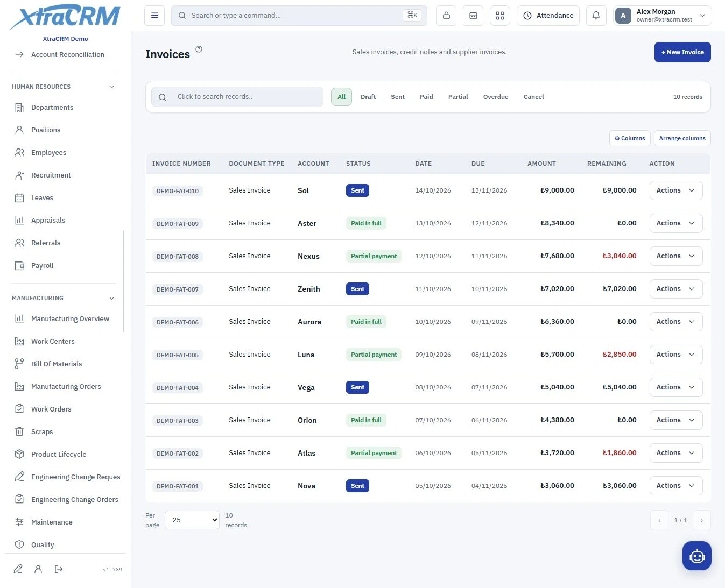
Task: Open Quality in the sidebar
Action: 43,545
